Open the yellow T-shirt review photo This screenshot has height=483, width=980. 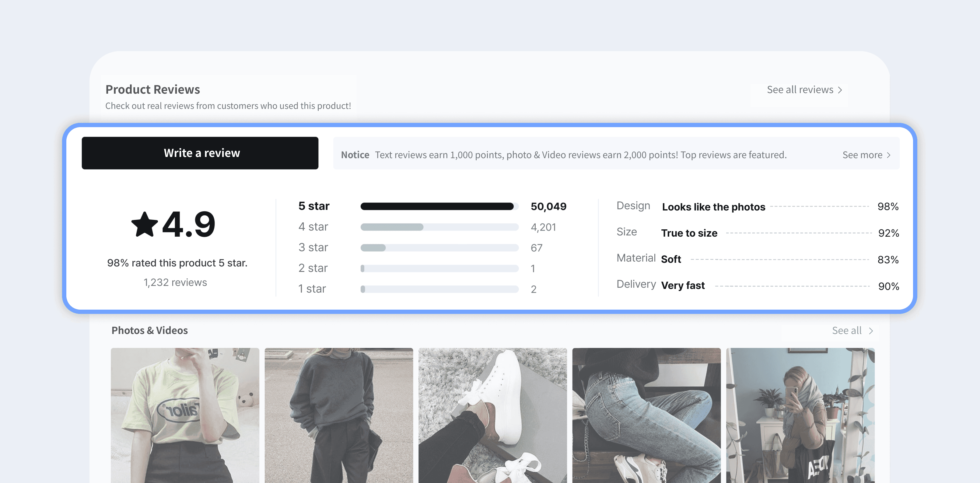click(x=185, y=415)
